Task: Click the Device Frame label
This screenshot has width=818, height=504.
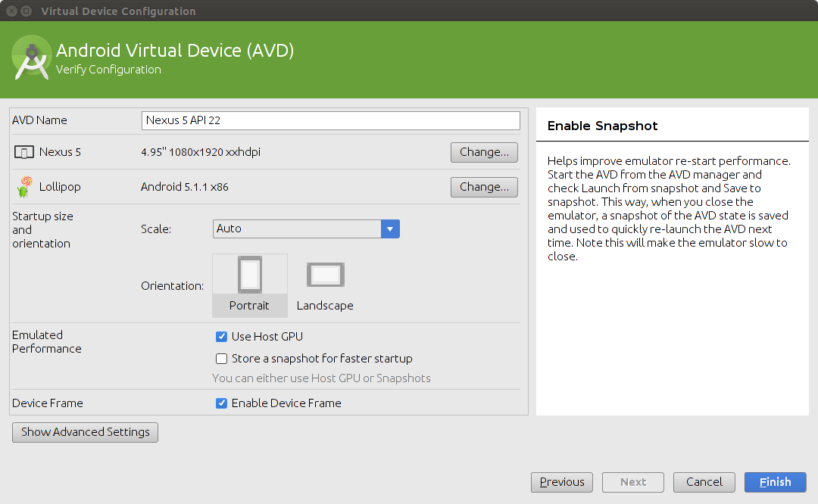Action: tap(48, 403)
